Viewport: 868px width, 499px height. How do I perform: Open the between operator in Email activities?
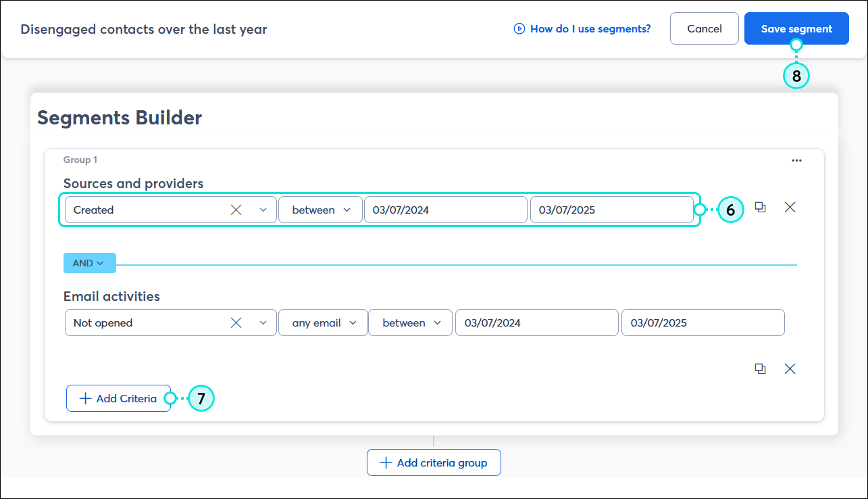(411, 323)
